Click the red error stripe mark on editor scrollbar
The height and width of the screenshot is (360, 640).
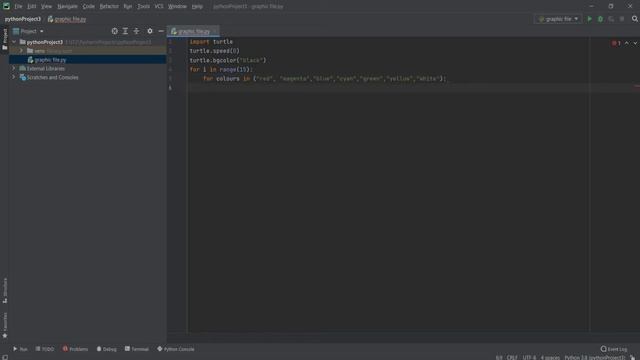click(x=637, y=86)
